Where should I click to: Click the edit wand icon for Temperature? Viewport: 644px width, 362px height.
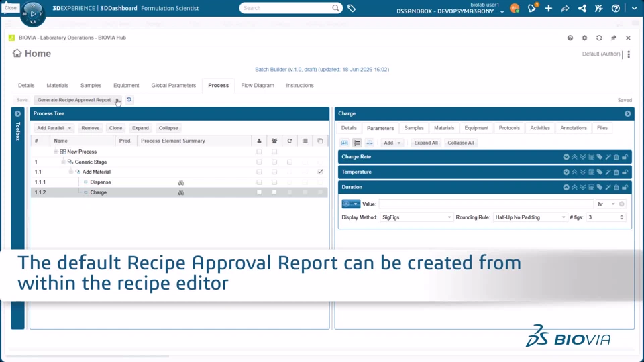pos(608,172)
